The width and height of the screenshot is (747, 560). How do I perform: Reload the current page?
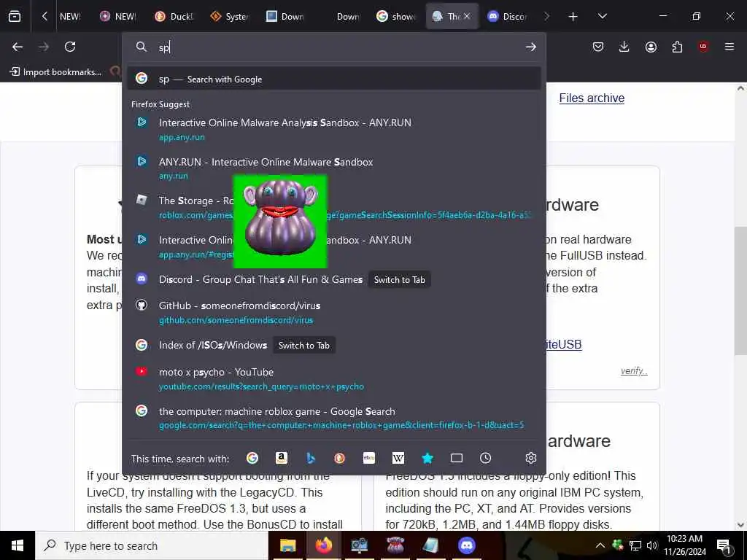70,47
